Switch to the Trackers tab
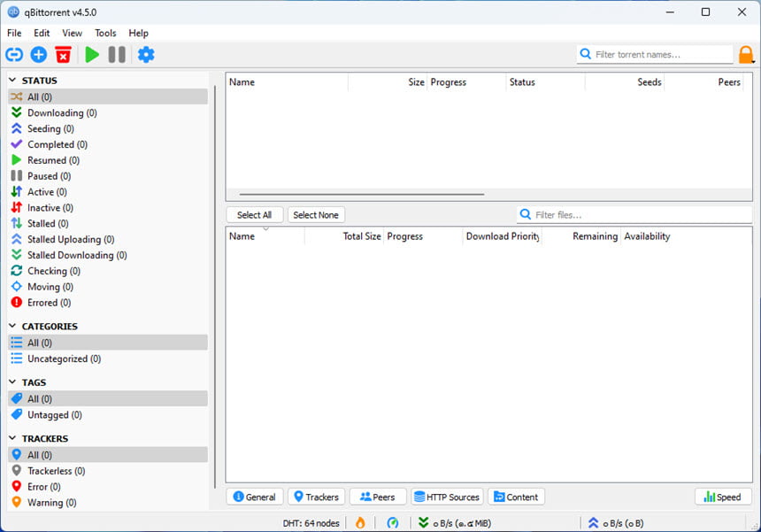This screenshot has height=532, width=761. (x=317, y=497)
